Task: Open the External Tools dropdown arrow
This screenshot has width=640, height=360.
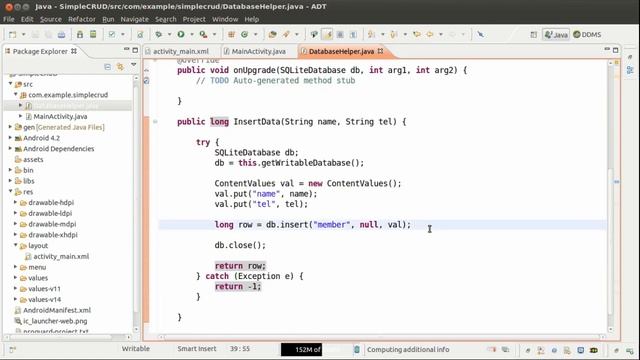Action: pyautogui.click(x=214, y=35)
